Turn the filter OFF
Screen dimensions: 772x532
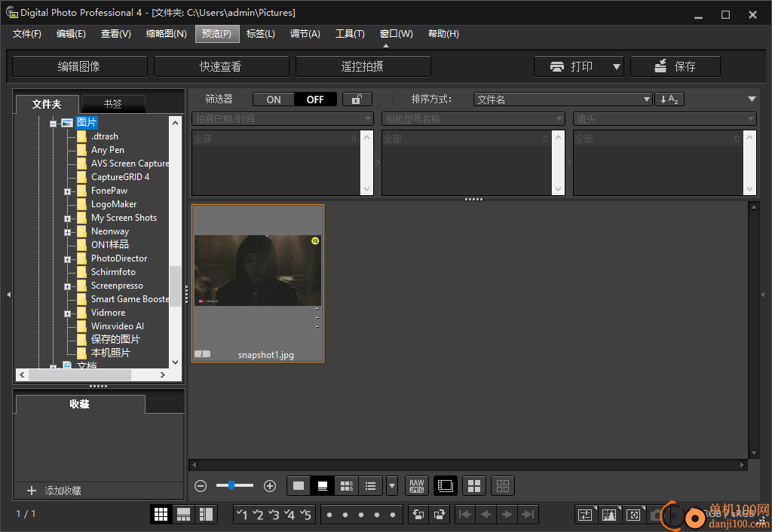(315, 99)
